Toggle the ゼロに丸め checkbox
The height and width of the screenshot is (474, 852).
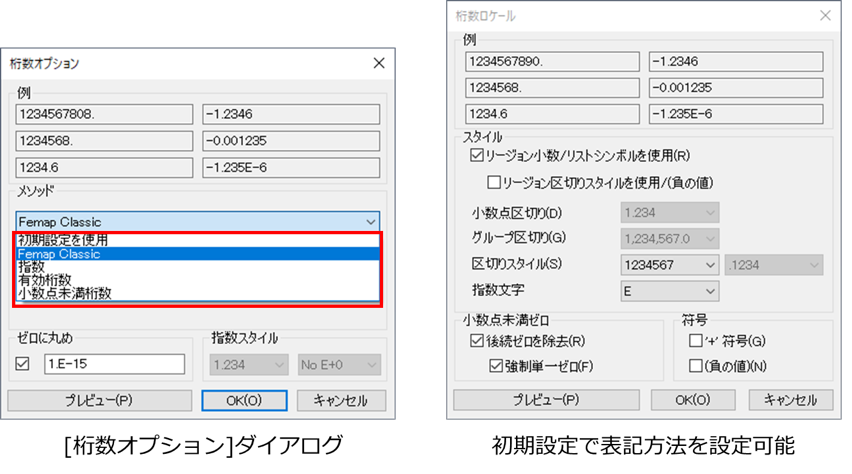point(22,364)
